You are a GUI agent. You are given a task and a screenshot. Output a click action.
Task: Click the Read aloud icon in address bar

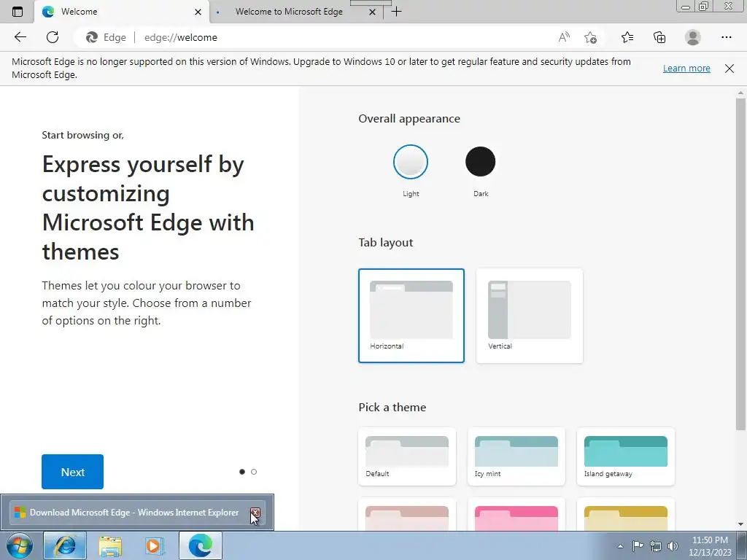pyautogui.click(x=564, y=37)
